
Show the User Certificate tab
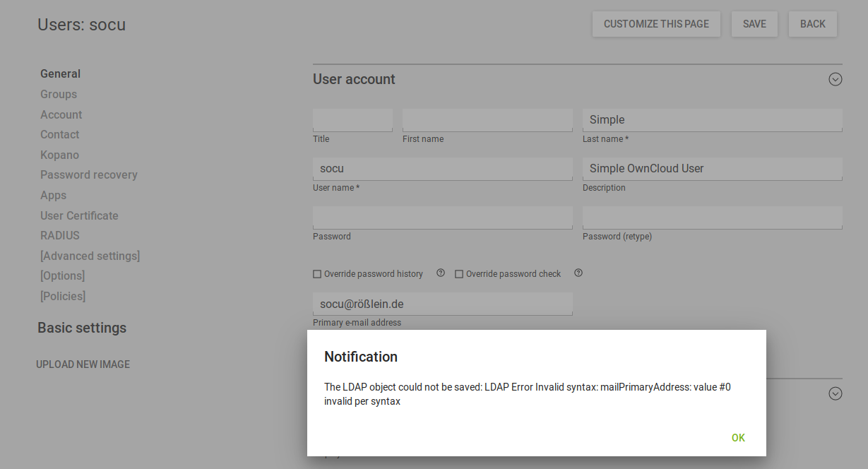coord(79,215)
